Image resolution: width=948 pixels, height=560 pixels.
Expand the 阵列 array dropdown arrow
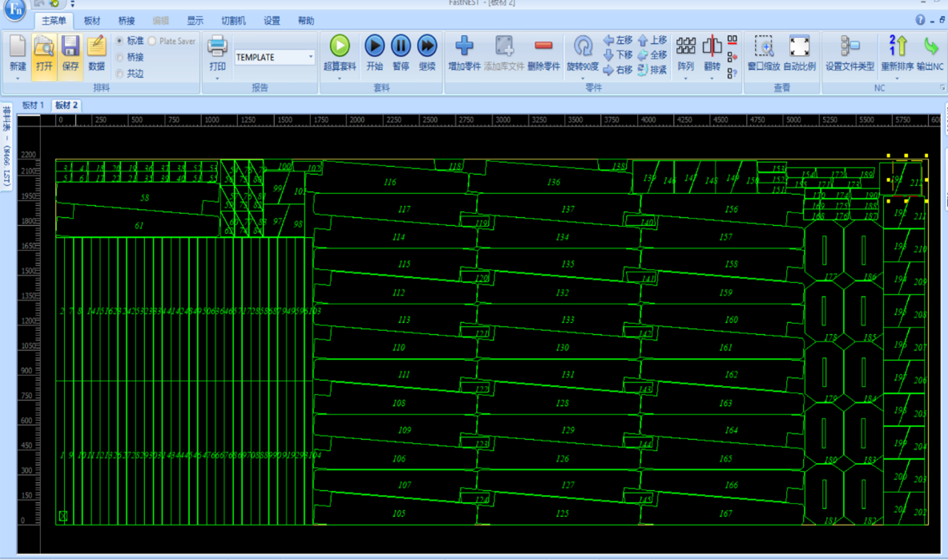(685, 79)
